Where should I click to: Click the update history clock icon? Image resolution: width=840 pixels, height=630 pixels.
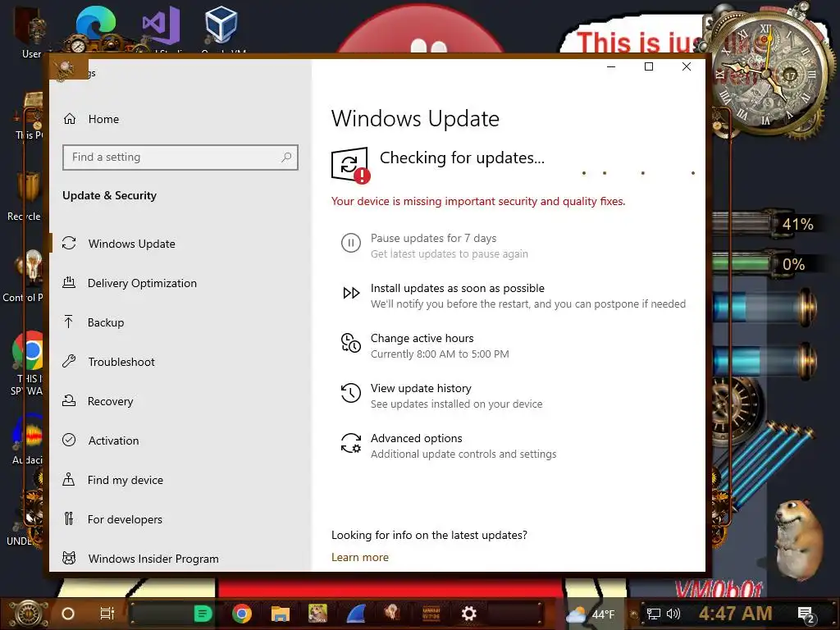[351, 393]
